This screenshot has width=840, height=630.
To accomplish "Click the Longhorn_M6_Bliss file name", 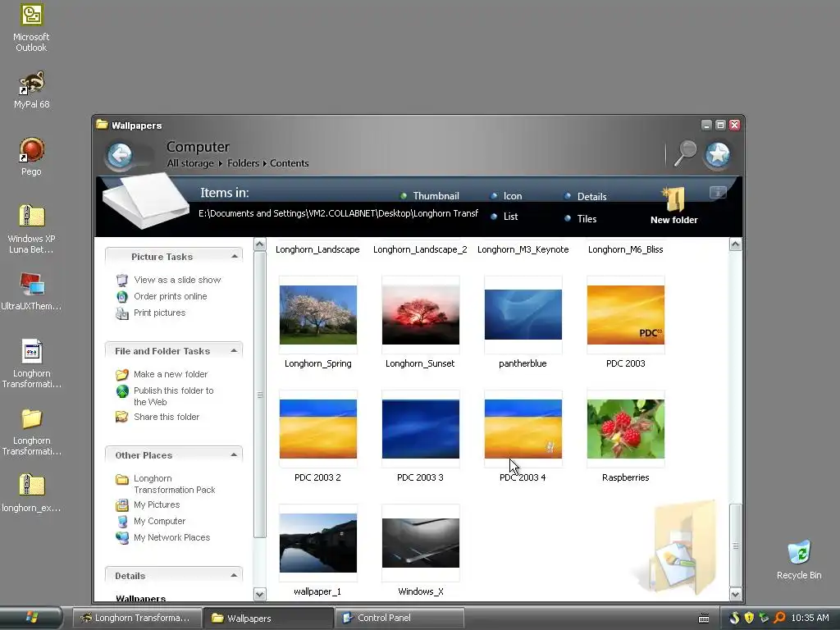I will coord(626,249).
